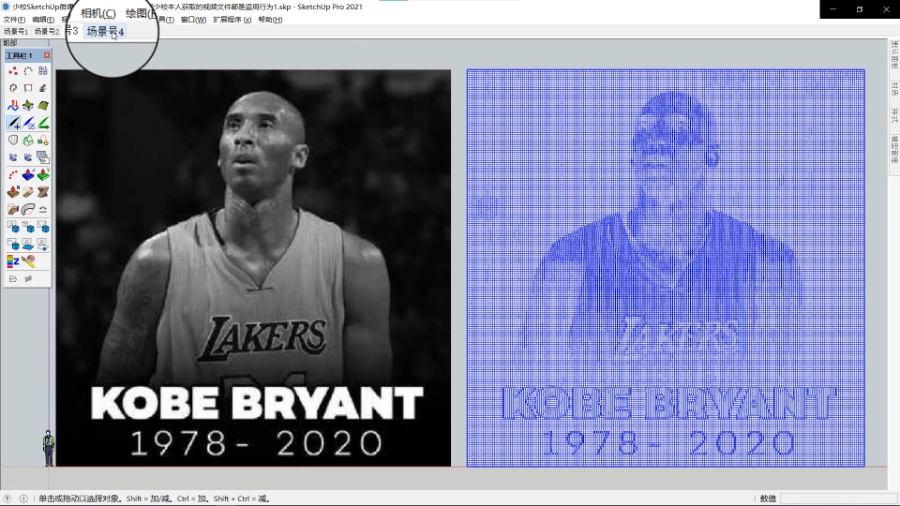This screenshot has width=900, height=506.
Task: Select the standing human scale figure
Action: (49, 448)
